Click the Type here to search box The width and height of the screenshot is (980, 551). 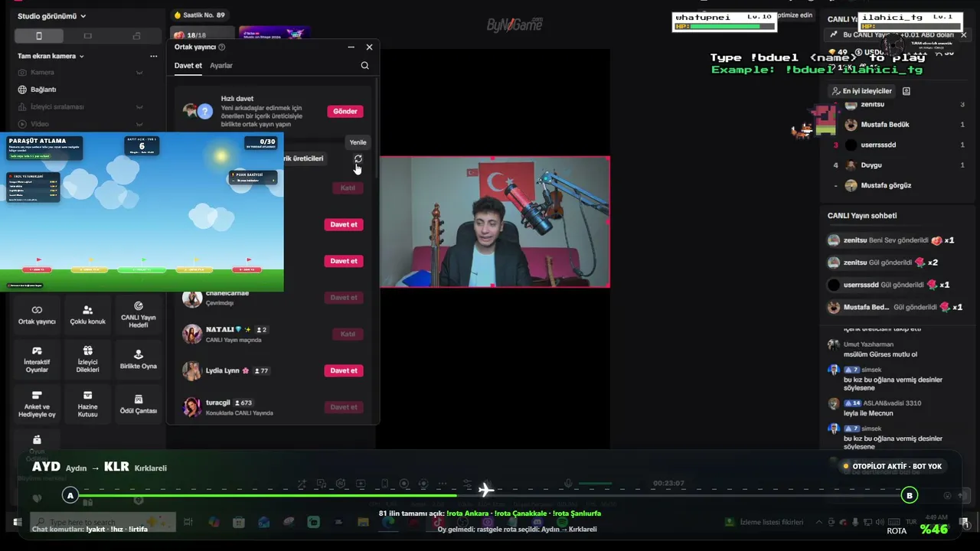pos(103,522)
